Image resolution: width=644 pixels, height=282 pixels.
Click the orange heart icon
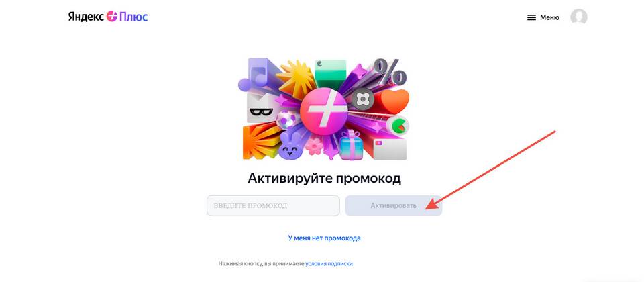click(x=394, y=101)
